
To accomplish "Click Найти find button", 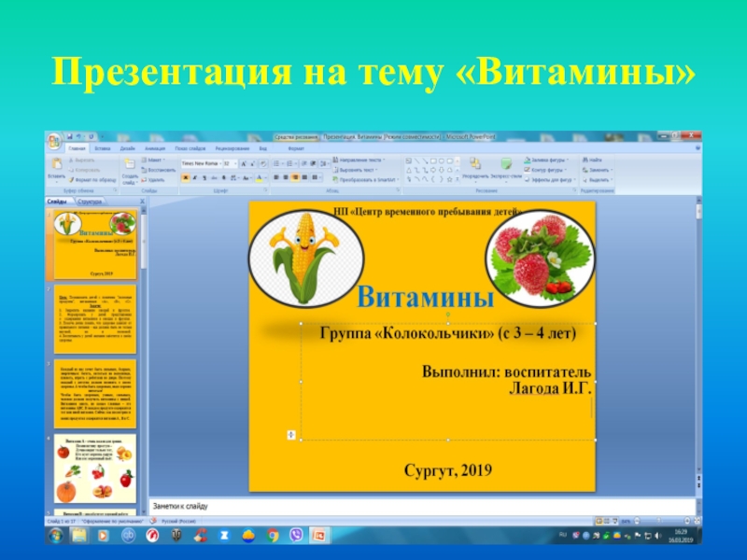I will tap(592, 160).
